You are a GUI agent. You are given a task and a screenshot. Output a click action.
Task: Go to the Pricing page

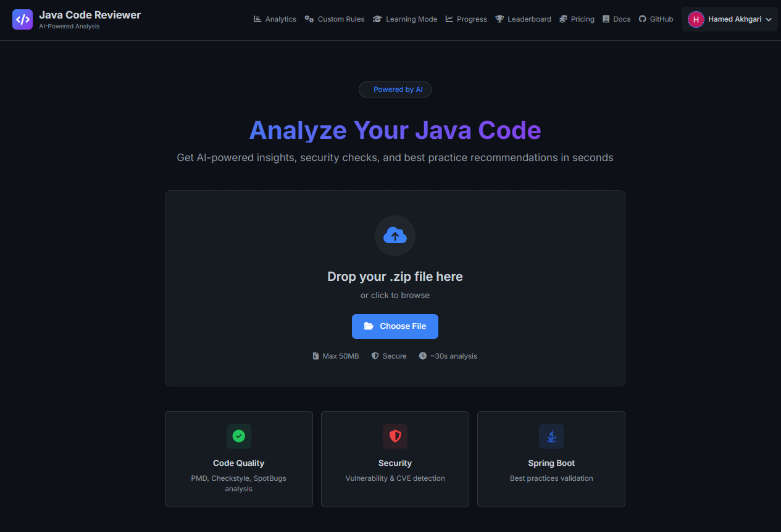tap(577, 19)
